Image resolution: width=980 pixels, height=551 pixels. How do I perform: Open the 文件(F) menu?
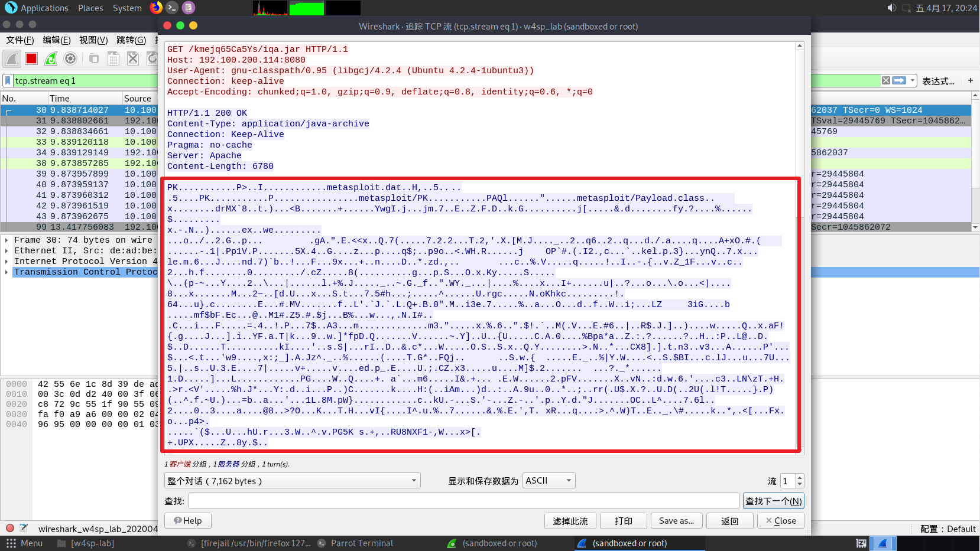(20, 40)
